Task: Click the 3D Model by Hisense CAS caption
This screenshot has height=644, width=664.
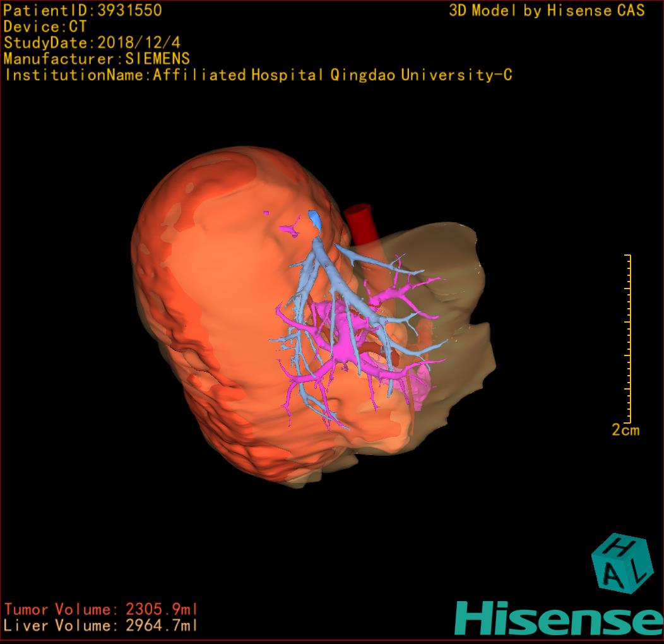Action: tap(547, 11)
